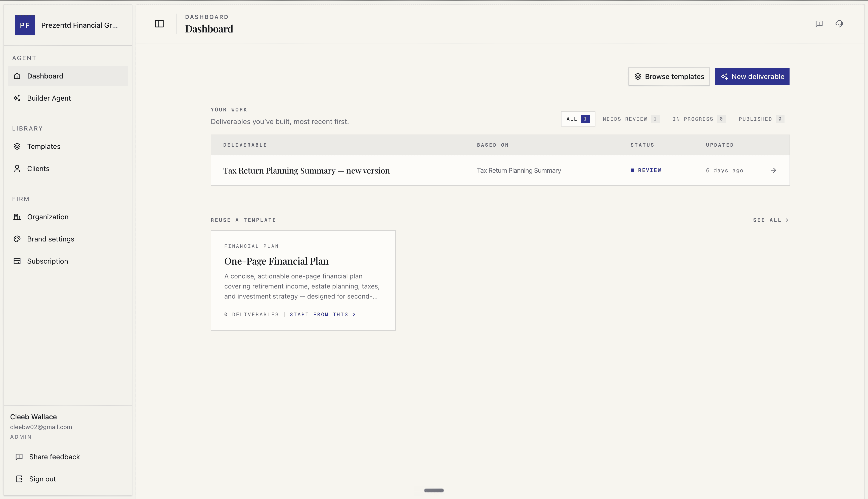Image resolution: width=868 pixels, height=499 pixels.
Task: Click the Dashboard home icon
Action: click(17, 76)
